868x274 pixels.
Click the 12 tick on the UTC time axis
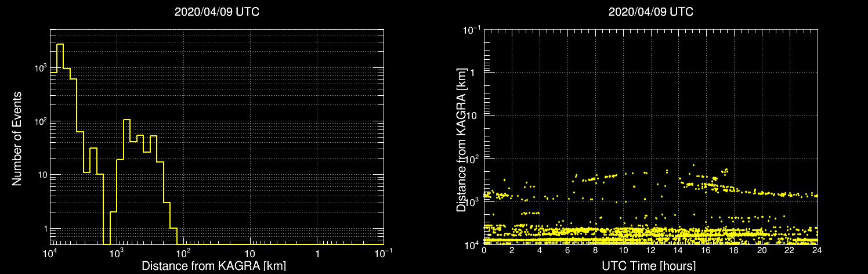point(651,251)
